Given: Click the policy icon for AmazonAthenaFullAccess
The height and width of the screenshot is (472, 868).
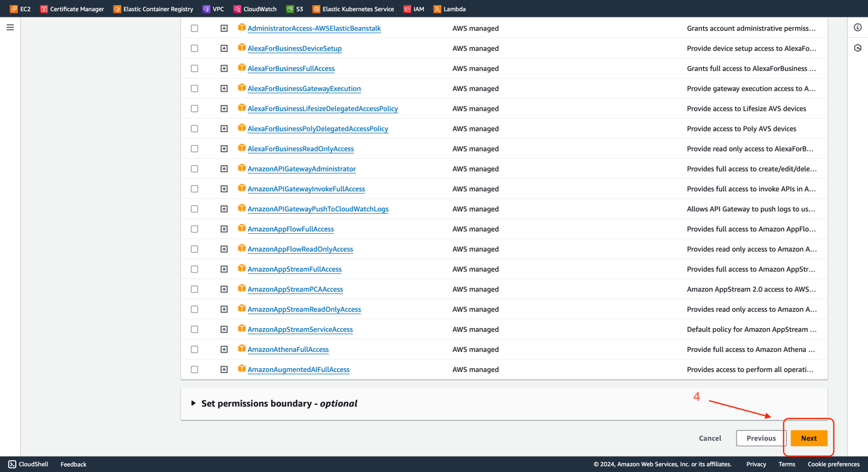Looking at the screenshot, I should (242, 349).
